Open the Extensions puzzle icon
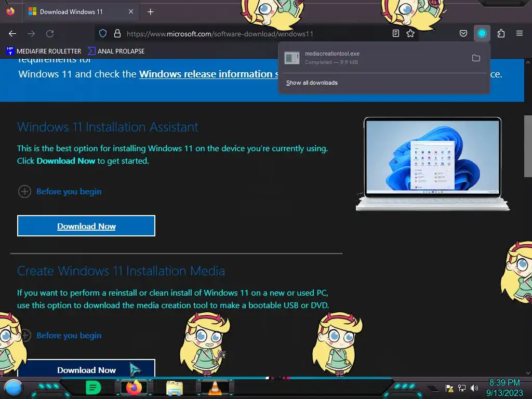This screenshot has height=399, width=532. 501,33
